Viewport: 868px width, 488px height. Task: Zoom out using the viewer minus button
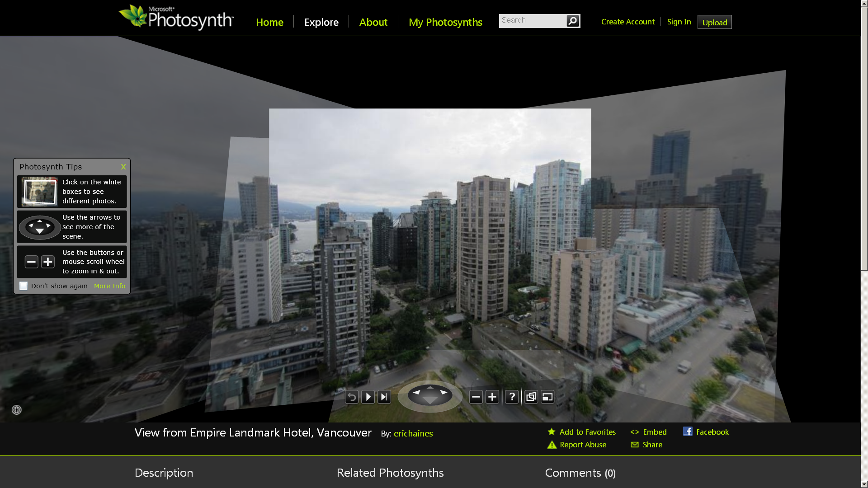[476, 397]
